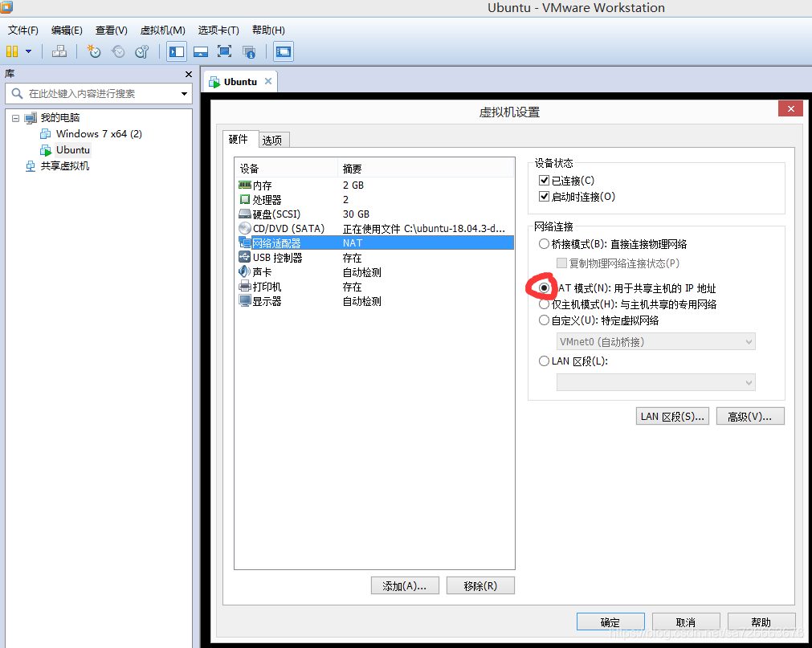Image resolution: width=812 pixels, height=648 pixels.
Task: Select the 打印机 printer icon
Action: (x=244, y=286)
